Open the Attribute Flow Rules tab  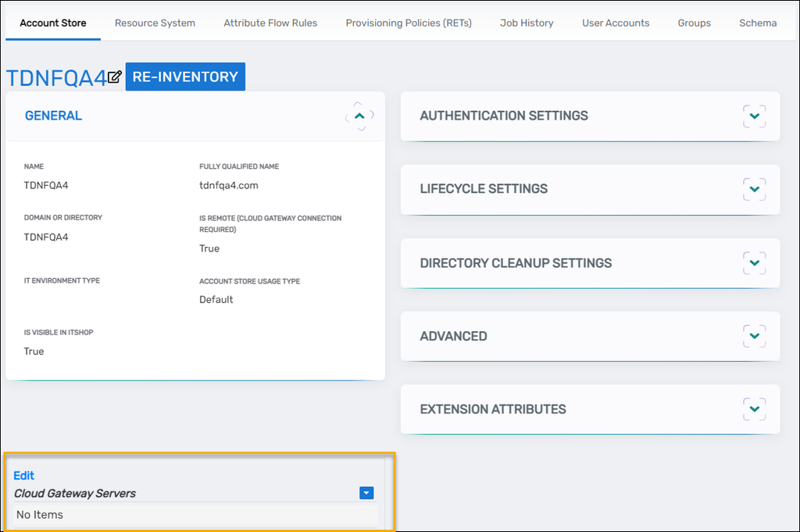270,23
